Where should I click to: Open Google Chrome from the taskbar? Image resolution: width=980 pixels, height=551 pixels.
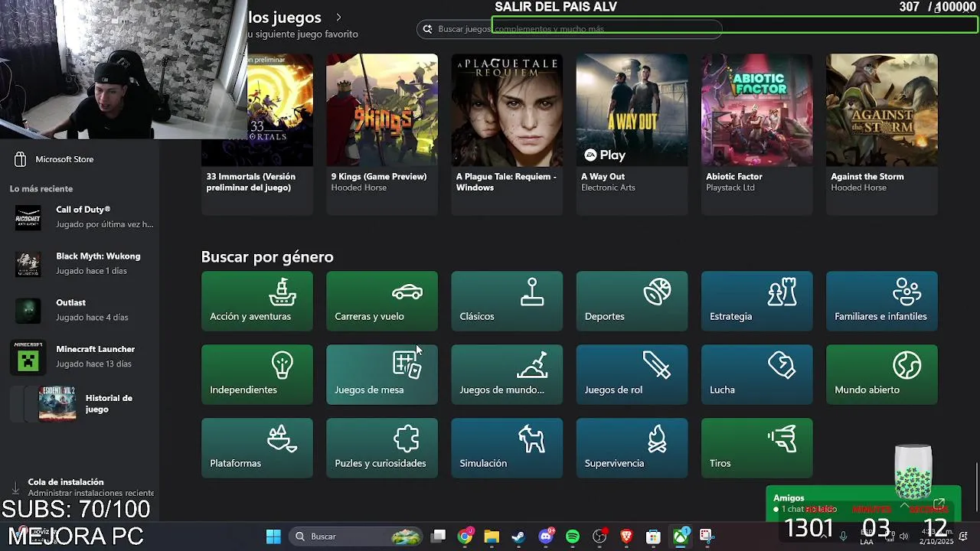pyautogui.click(x=465, y=536)
